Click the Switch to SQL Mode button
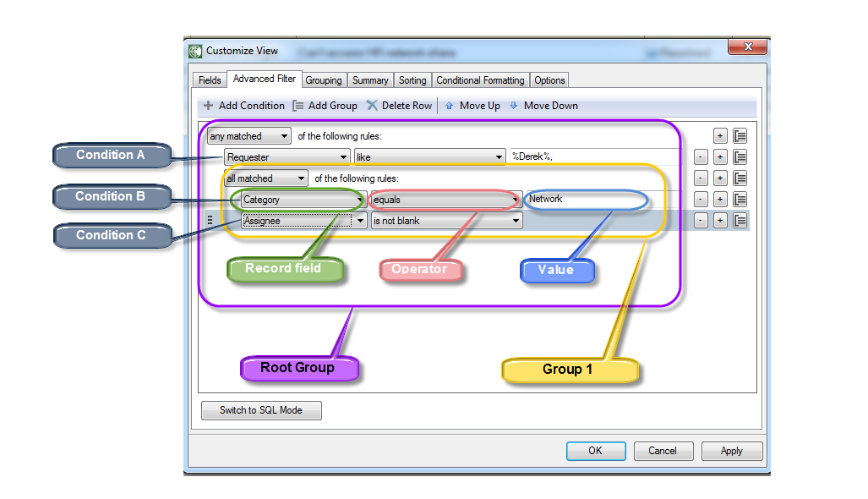Image resolution: width=868 pixels, height=499 pixels. (x=260, y=410)
